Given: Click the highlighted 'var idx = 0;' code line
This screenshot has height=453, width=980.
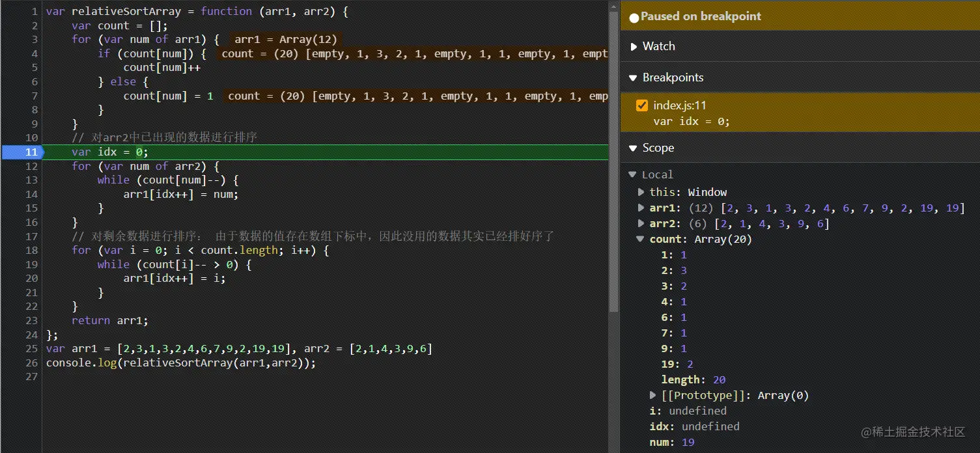Looking at the screenshot, I should coord(110,152).
